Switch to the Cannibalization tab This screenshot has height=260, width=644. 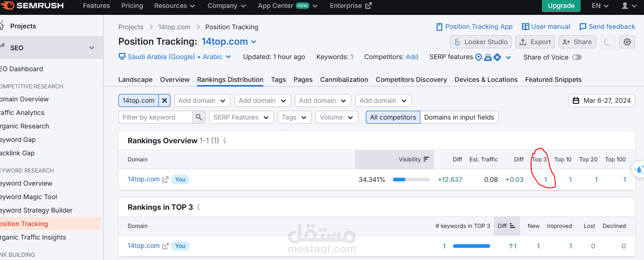tap(344, 80)
